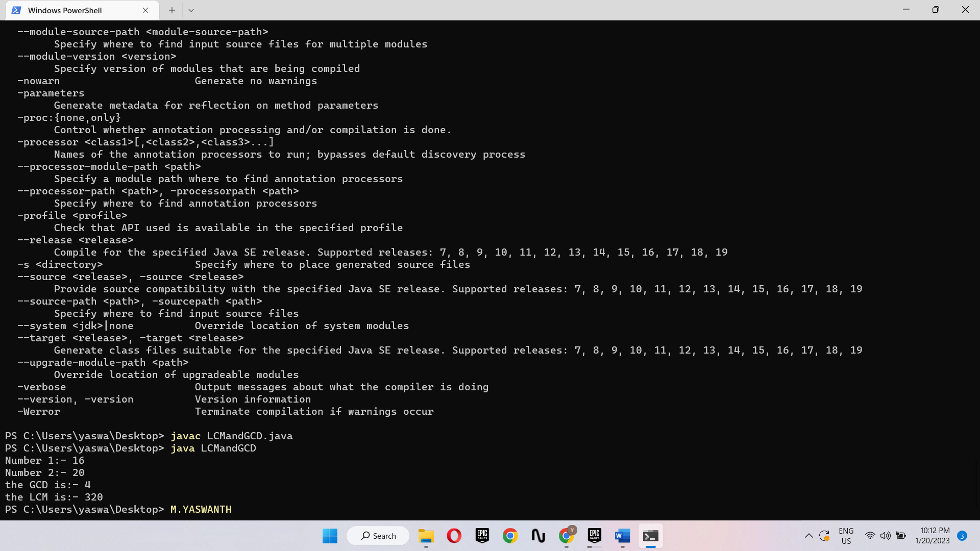Open the clock and calendar flyout

[932, 536]
